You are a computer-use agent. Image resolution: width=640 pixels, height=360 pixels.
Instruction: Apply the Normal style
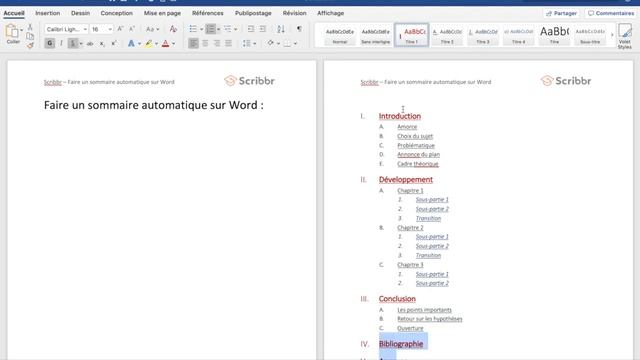click(x=340, y=35)
